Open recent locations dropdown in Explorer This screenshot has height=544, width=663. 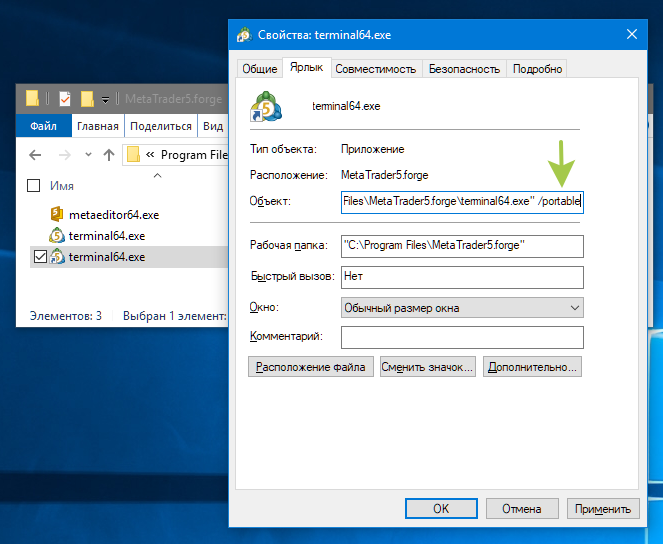pyautogui.click(x=88, y=155)
